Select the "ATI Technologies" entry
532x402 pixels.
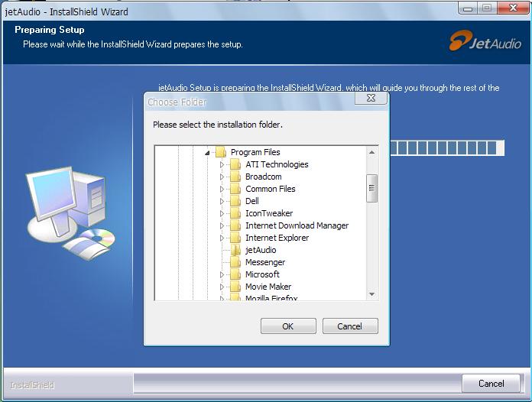277,164
